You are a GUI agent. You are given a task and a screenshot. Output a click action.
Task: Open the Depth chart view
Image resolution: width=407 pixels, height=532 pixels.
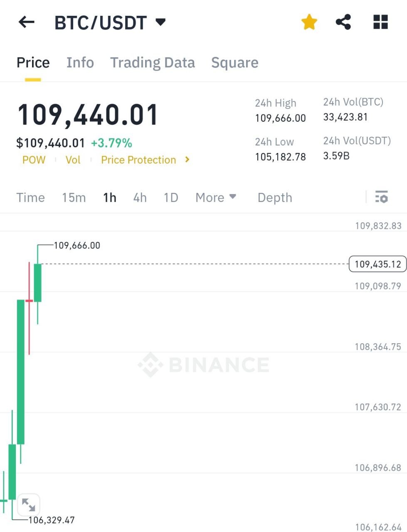coord(275,197)
